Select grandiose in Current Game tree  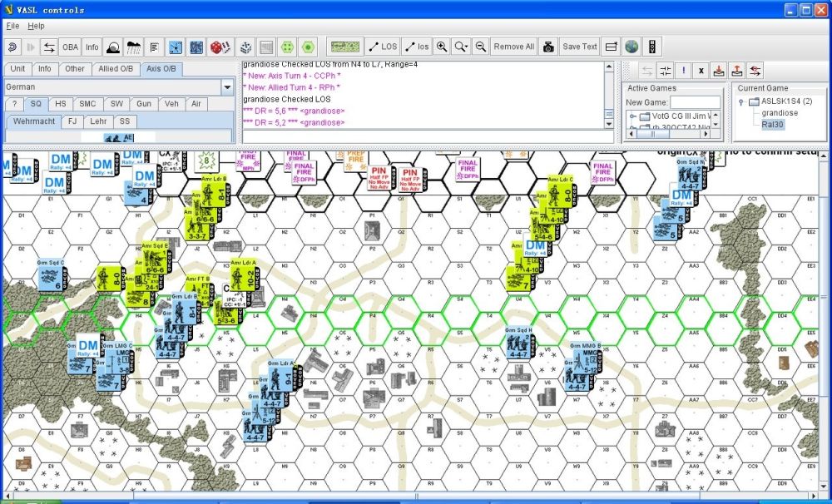click(x=780, y=113)
